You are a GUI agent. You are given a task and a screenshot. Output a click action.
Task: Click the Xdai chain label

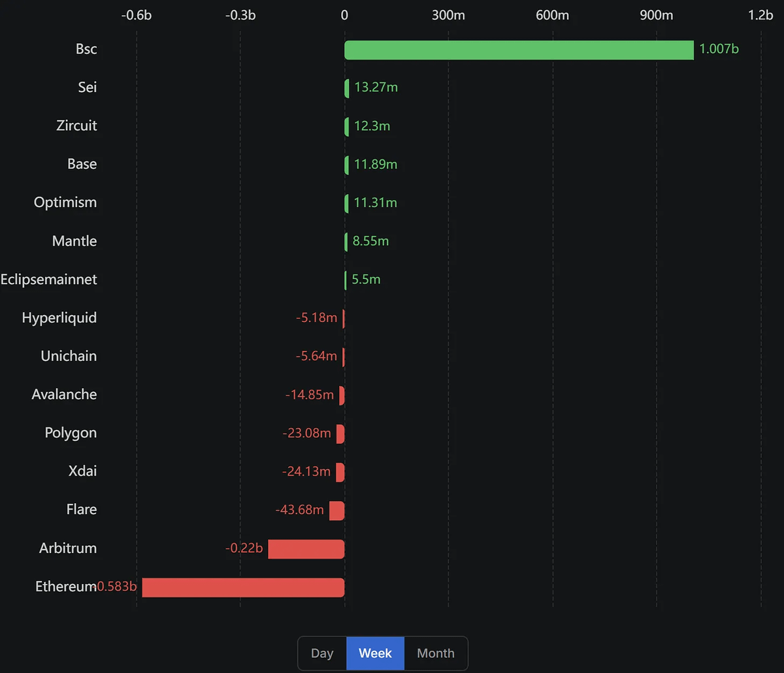(82, 471)
